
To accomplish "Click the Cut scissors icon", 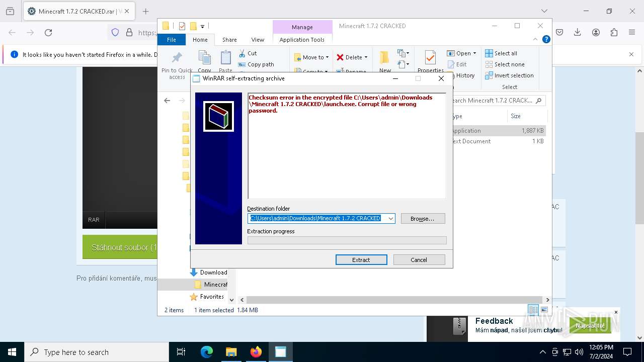I will tap(242, 53).
